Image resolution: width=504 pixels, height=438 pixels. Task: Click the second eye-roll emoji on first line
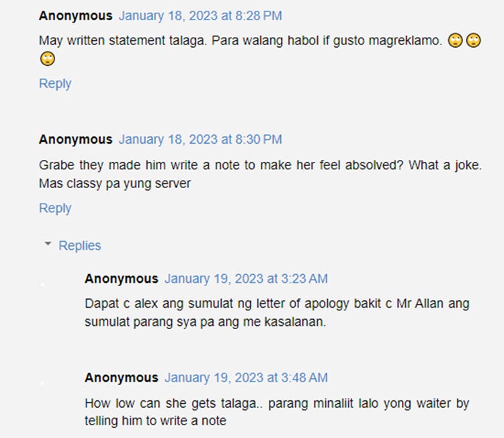(x=474, y=40)
